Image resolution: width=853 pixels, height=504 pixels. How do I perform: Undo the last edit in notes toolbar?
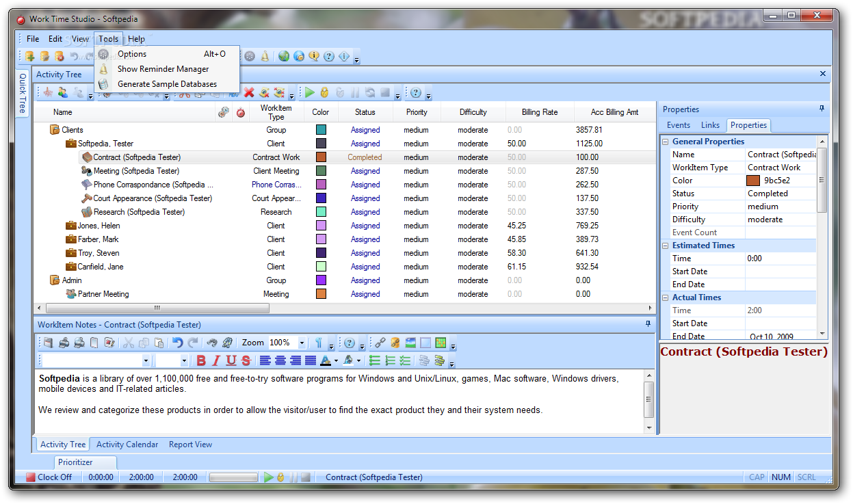[x=178, y=343]
